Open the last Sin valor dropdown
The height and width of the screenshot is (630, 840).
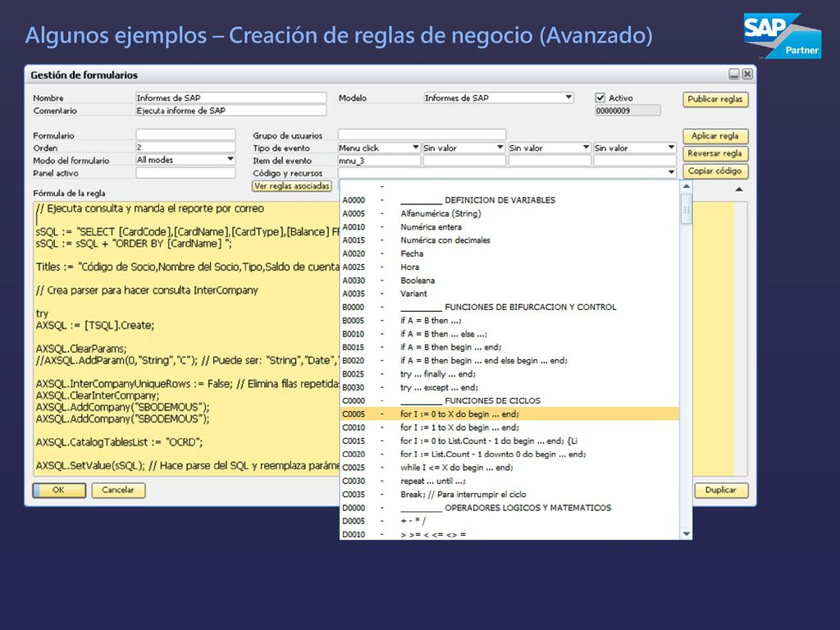[x=671, y=148]
